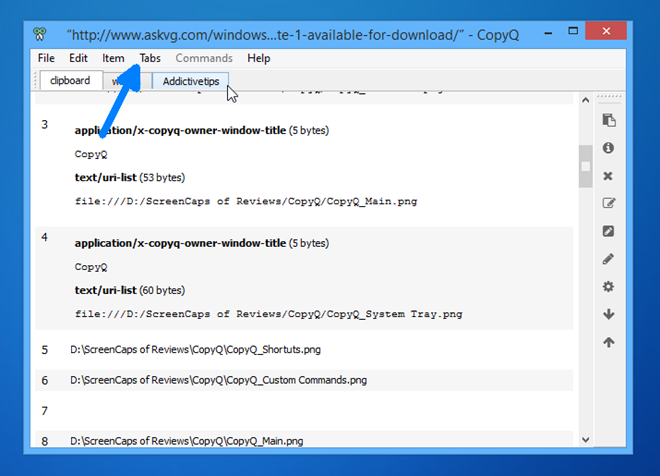Open the File menu

[x=46, y=58]
